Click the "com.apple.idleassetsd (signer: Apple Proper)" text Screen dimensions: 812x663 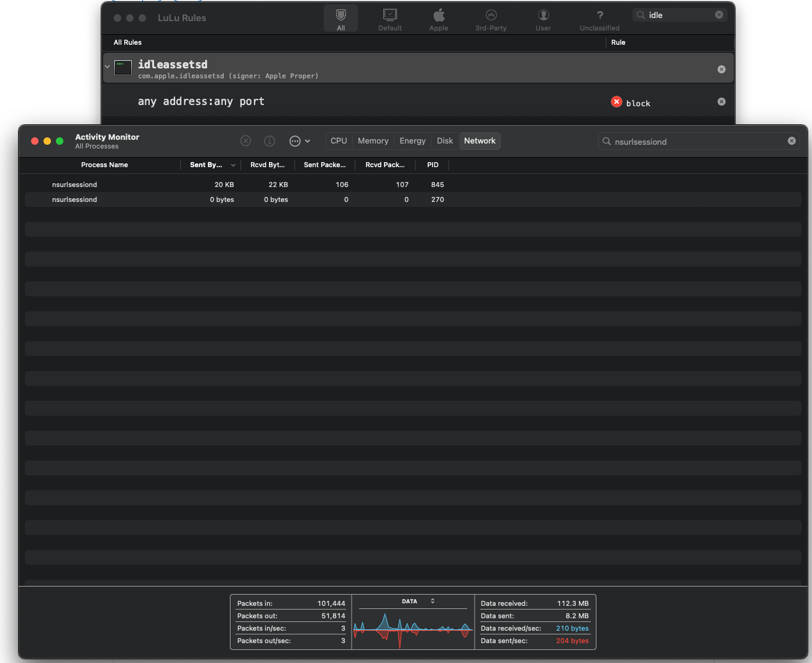coord(228,76)
